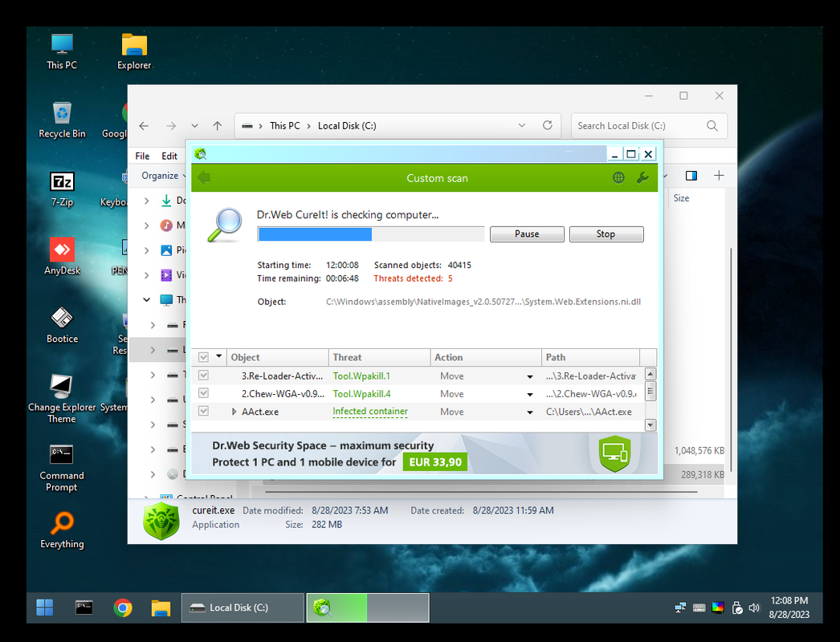Click the Tool.Wpakill.4 threat link

pos(361,393)
